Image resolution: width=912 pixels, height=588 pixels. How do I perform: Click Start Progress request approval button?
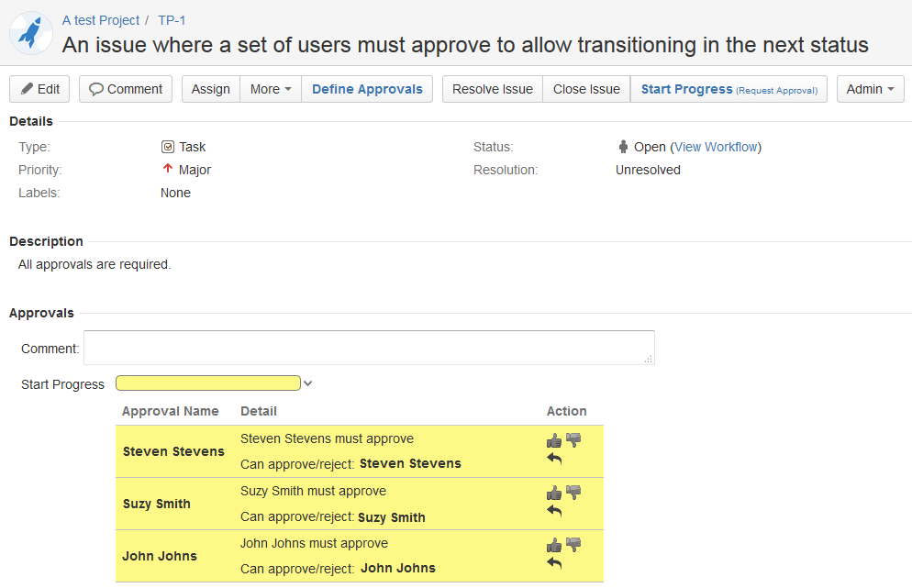[728, 89]
